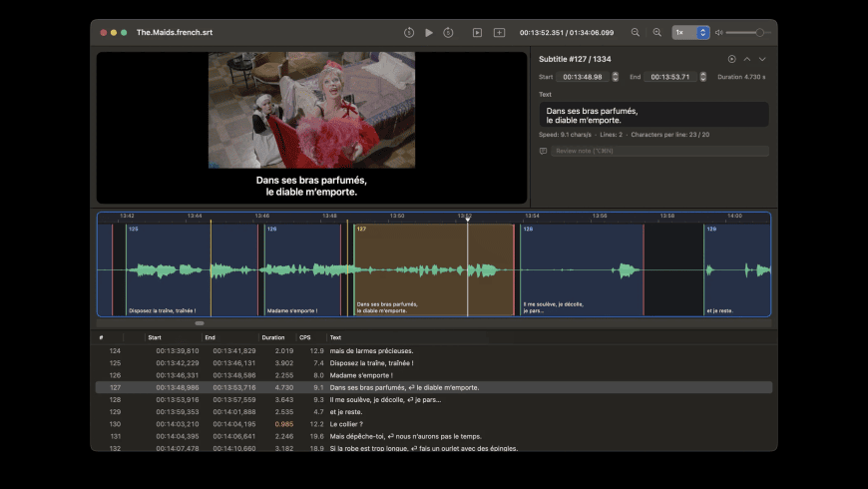868x489 pixels.
Task: Select row 127 'Dans ses bras parfumés'
Action: (434, 387)
